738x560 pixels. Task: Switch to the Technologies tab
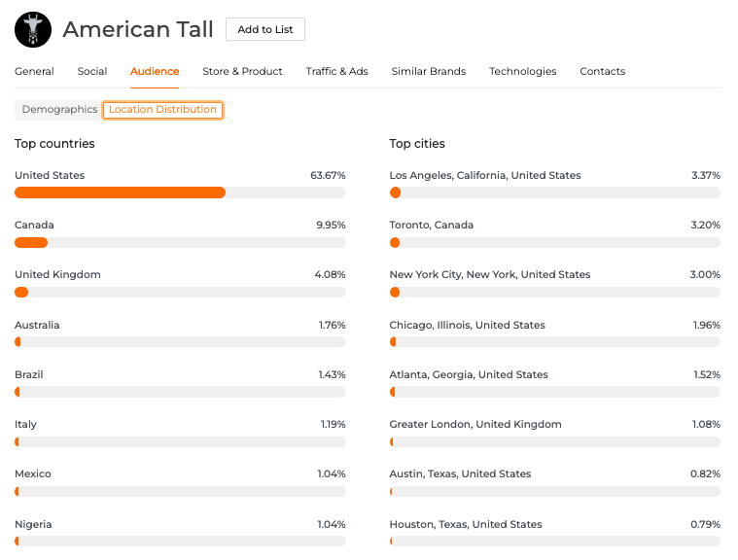click(x=522, y=71)
